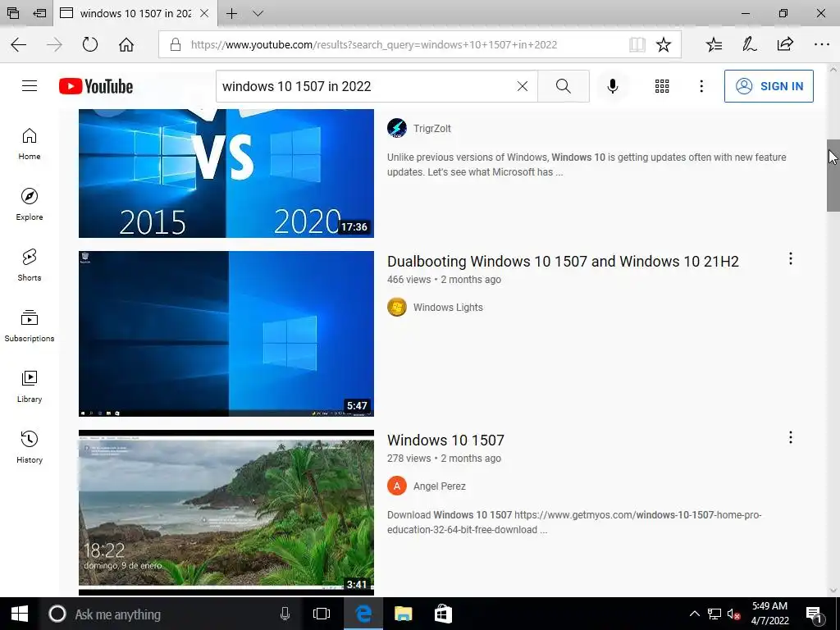Open Subscriptions in the sidebar
Viewport: 840px width, 630px height.
coord(30,326)
